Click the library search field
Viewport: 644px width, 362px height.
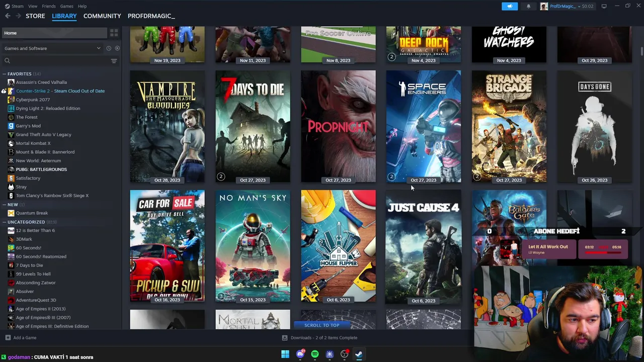point(55,61)
